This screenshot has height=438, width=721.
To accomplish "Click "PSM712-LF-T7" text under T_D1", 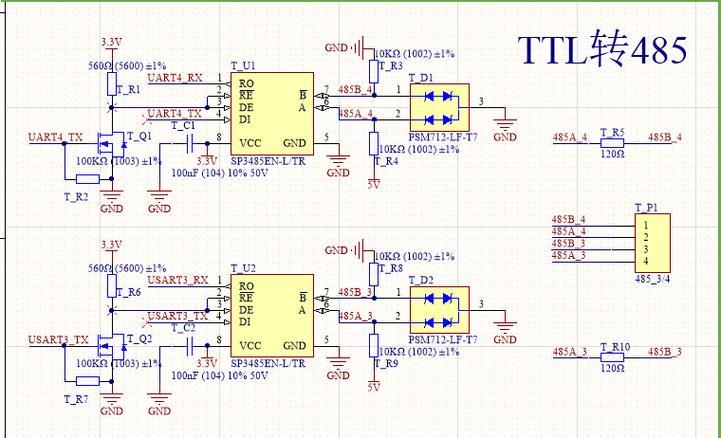I will (x=443, y=137).
